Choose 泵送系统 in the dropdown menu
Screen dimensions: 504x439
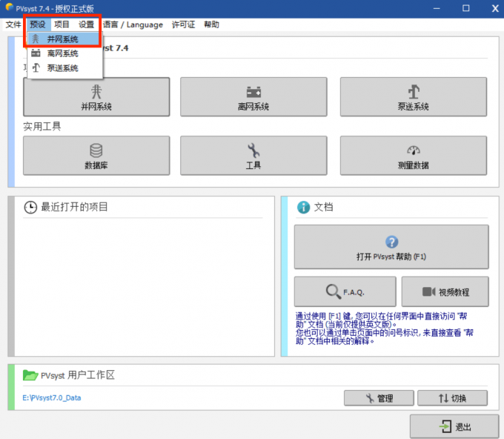pos(65,68)
